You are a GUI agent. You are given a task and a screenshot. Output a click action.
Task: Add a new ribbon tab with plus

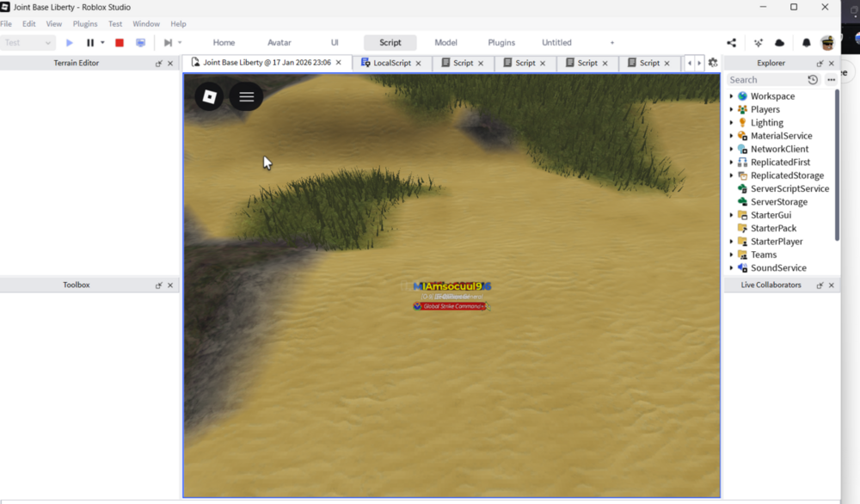pos(612,43)
